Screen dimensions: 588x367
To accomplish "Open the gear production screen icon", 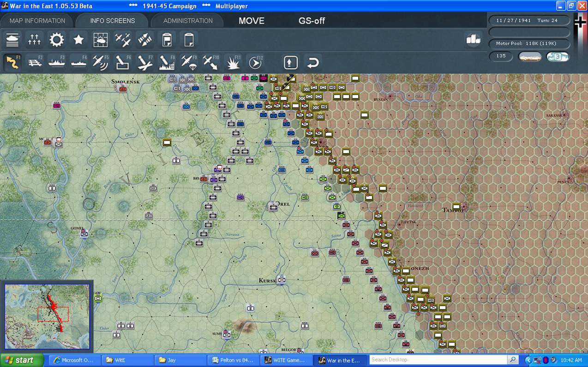I will (x=57, y=40).
